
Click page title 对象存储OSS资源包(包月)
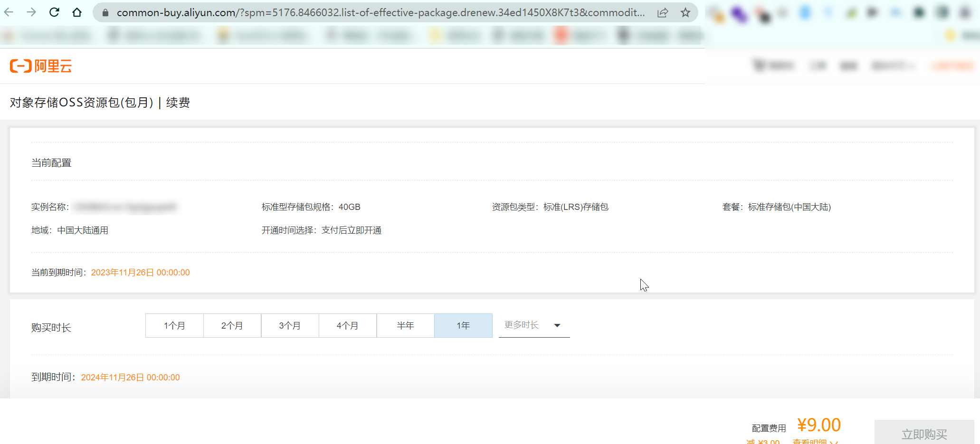pos(82,103)
